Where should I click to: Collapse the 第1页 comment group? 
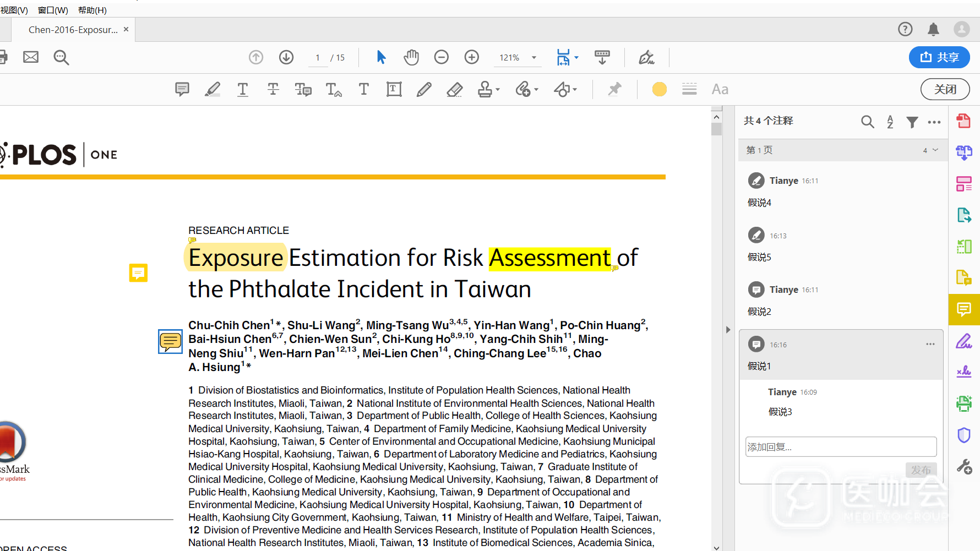[x=935, y=150]
